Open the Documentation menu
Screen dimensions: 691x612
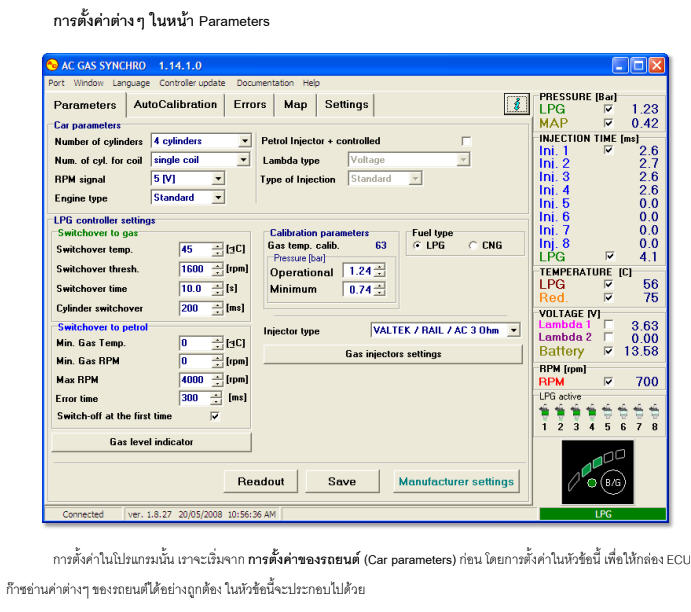pos(265,83)
